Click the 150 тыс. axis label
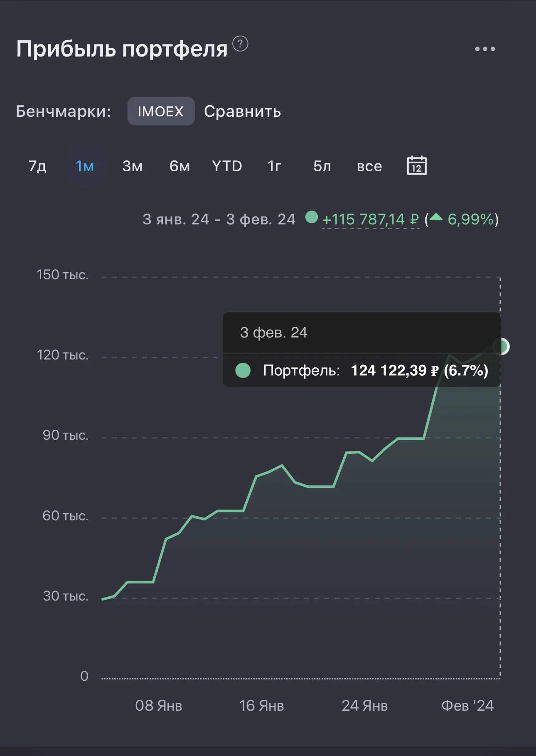This screenshot has width=536, height=756. (x=62, y=275)
